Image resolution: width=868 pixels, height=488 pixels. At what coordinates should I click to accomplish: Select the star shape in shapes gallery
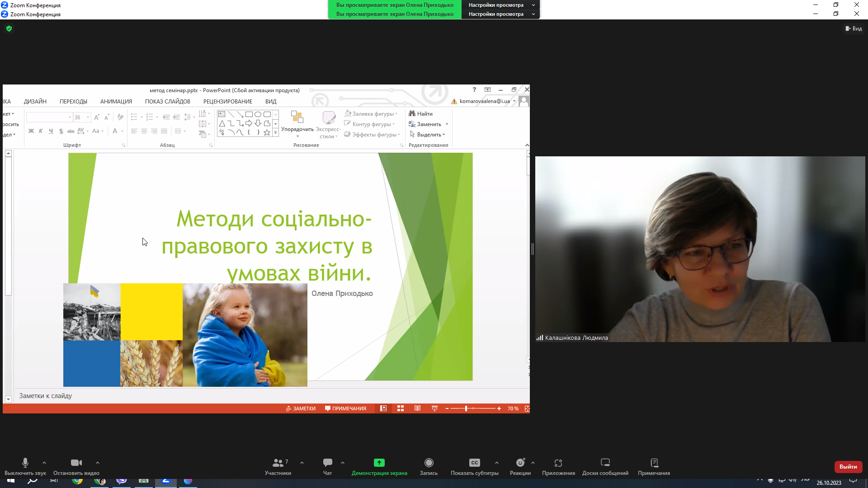[267, 132]
